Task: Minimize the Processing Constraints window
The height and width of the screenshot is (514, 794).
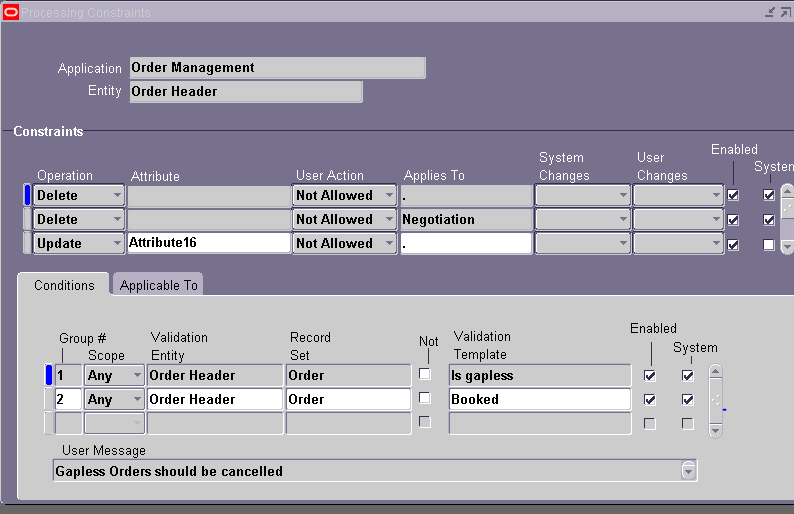Action: click(x=770, y=12)
